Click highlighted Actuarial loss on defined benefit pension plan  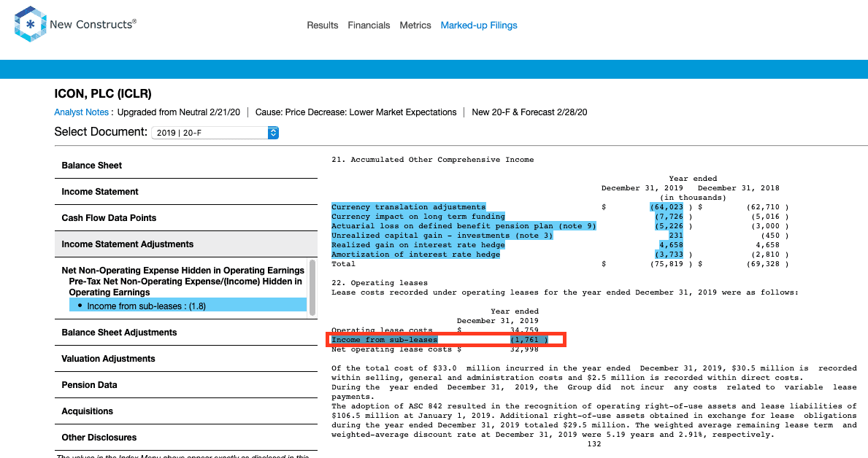(464, 225)
